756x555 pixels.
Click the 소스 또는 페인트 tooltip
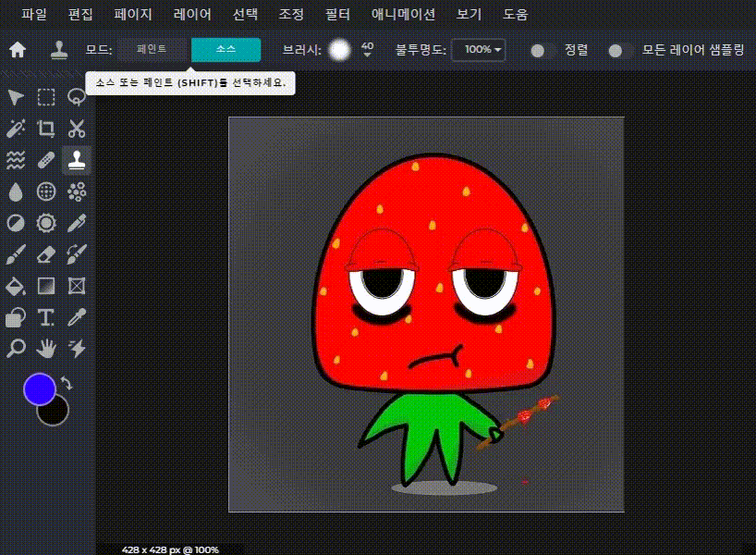tap(190, 83)
